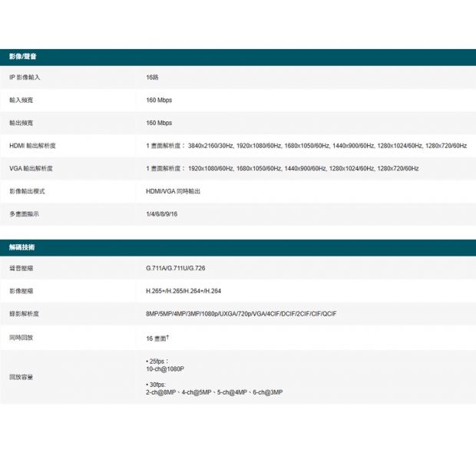Viewport: 476px width, 476px height.
Task: Click the H.265+/H.265/H.264+/H.264 value
Action: pos(183,291)
